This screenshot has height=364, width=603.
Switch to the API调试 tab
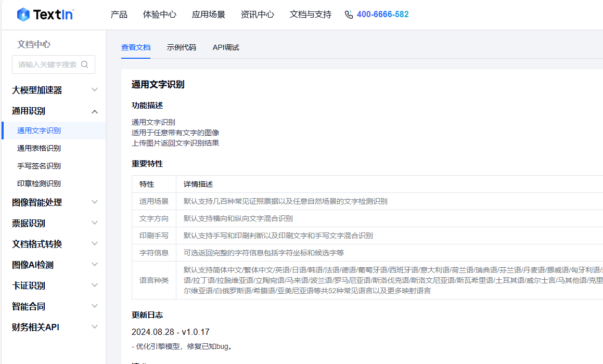click(x=226, y=47)
